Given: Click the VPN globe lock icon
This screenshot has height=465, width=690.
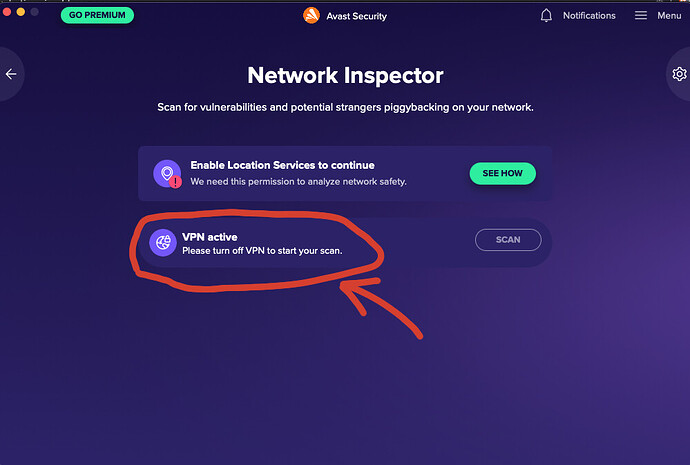Looking at the screenshot, I should click(x=163, y=242).
